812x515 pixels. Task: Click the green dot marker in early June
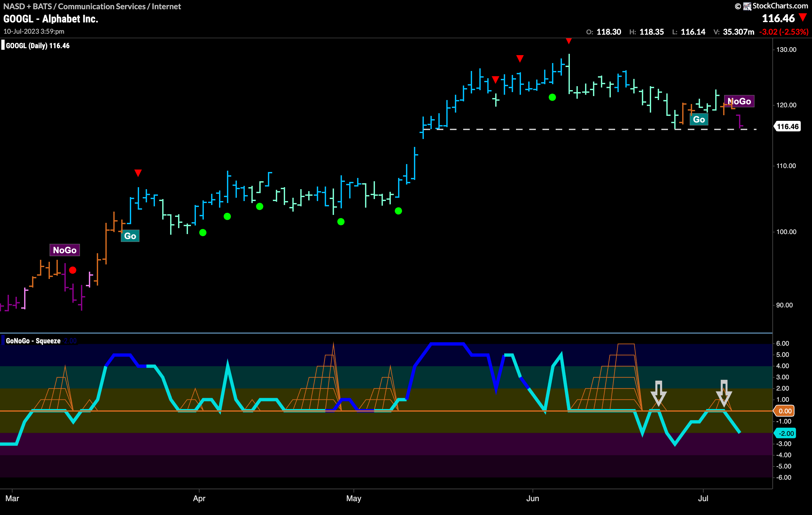click(552, 97)
